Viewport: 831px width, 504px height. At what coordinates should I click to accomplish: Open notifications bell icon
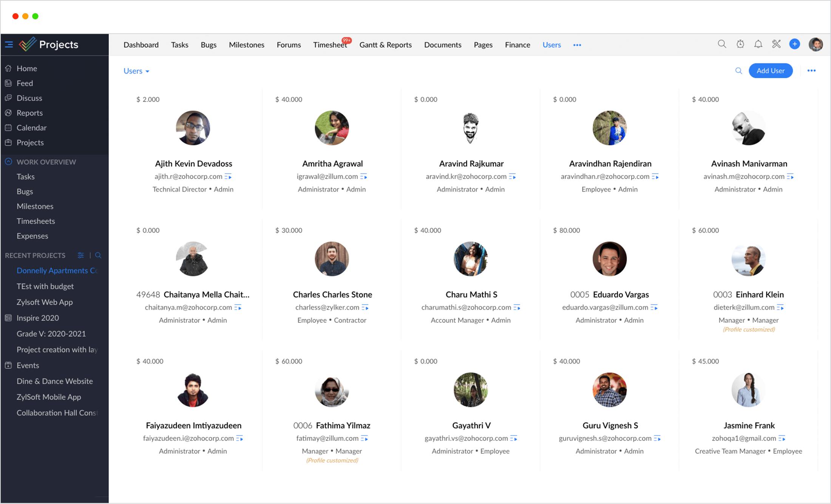tap(758, 44)
